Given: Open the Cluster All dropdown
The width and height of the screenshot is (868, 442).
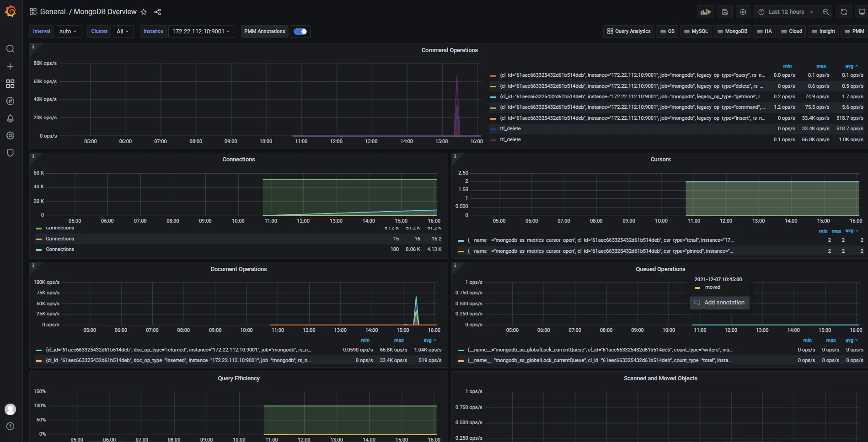Looking at the screenshot, I should click(123, 32).
